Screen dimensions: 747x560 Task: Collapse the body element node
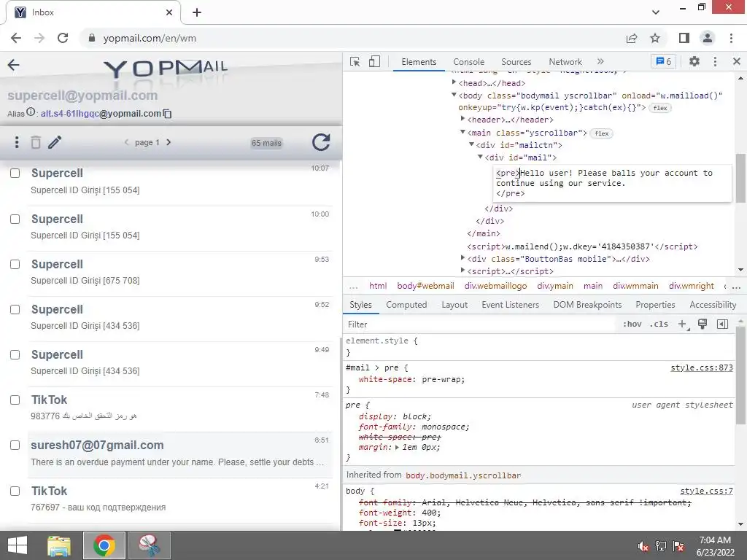coord(454,95)
